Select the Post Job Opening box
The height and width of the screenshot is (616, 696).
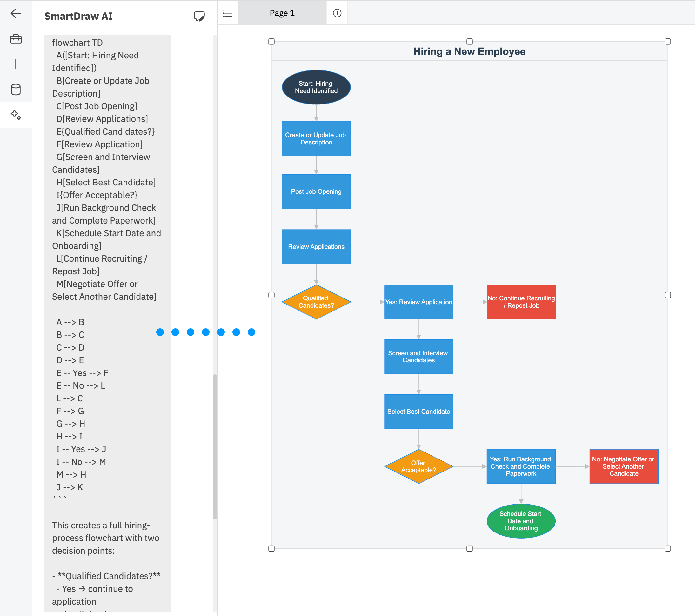pos(316,192)
